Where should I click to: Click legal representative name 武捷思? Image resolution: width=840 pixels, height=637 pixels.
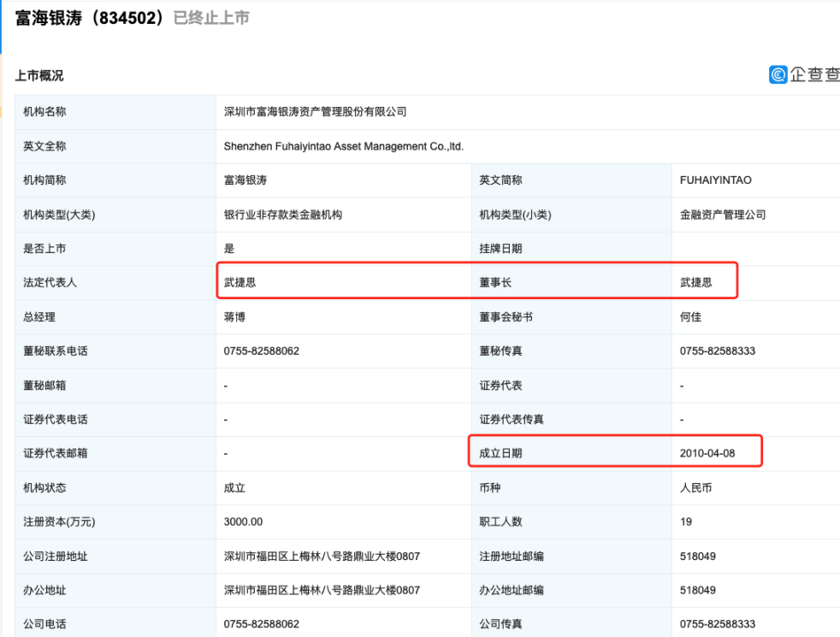click(x=240, y=283)
